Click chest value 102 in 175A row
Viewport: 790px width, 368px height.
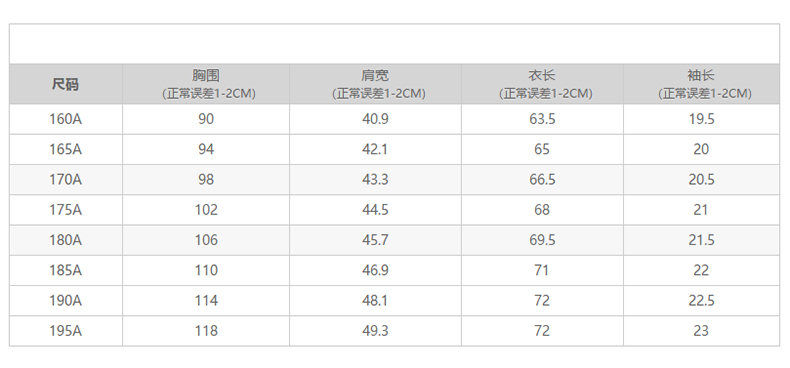coord(206,210)
